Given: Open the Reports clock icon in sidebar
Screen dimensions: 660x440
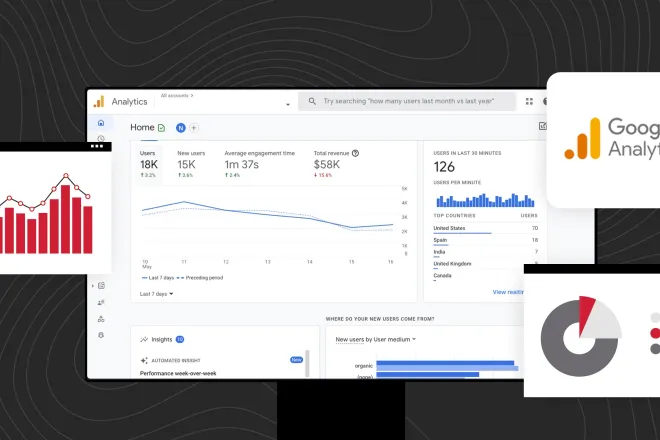Looking at the screenshot, I should pos(101,138).
